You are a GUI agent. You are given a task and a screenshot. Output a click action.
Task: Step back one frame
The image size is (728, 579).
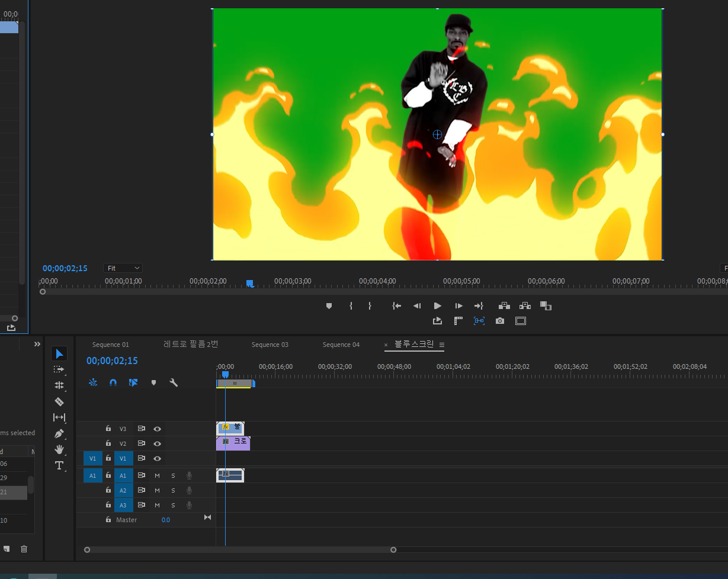417,306
